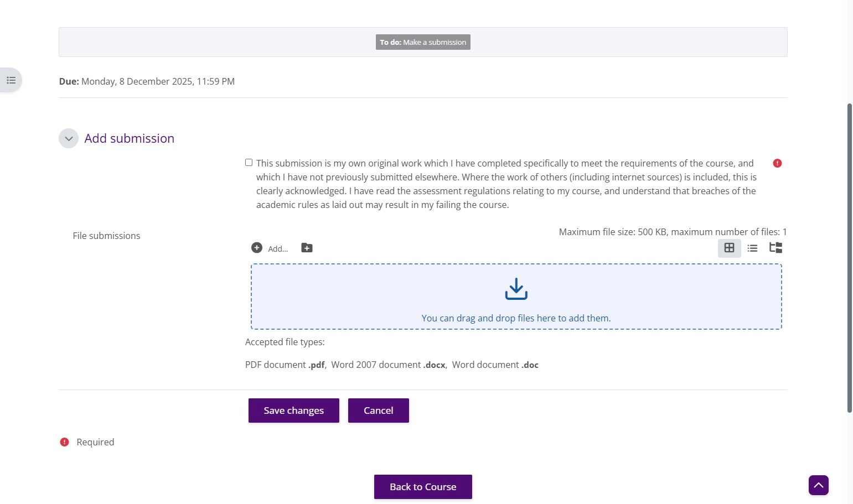Tick the original work statement checkbox
The height and width of the screenshot is (504, 853).
click(249, 163)
